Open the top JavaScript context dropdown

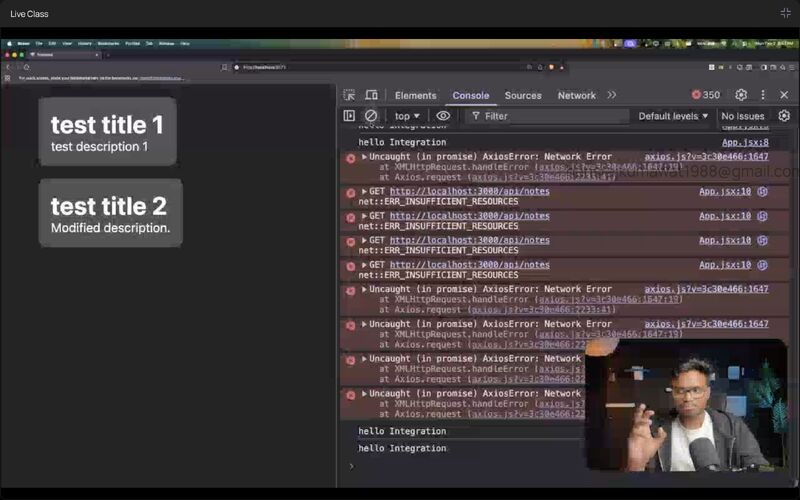(x=407, y=116)
